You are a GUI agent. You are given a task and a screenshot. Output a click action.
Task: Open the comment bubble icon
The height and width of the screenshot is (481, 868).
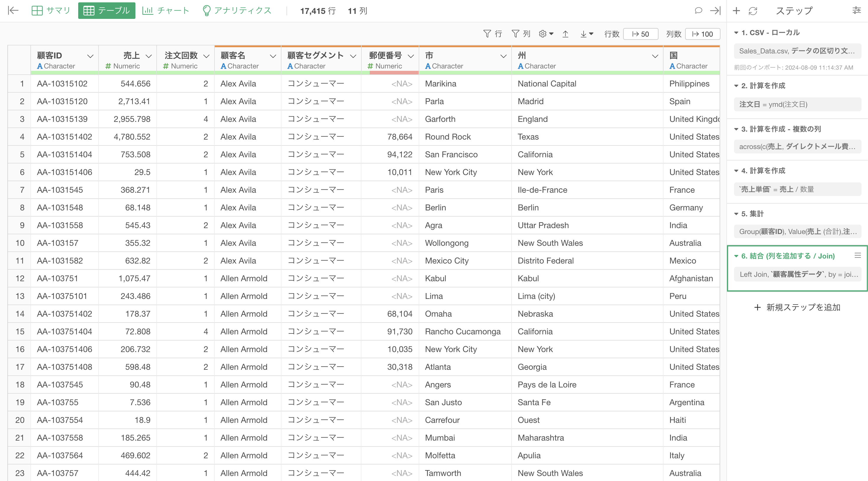(698, 10)
